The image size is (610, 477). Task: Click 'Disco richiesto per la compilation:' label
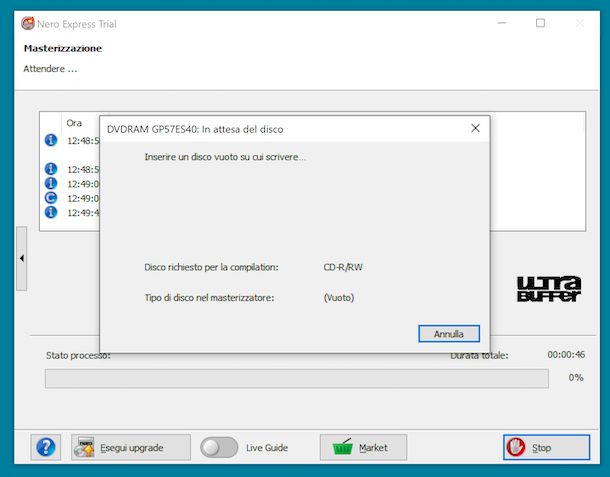(211, 267)
